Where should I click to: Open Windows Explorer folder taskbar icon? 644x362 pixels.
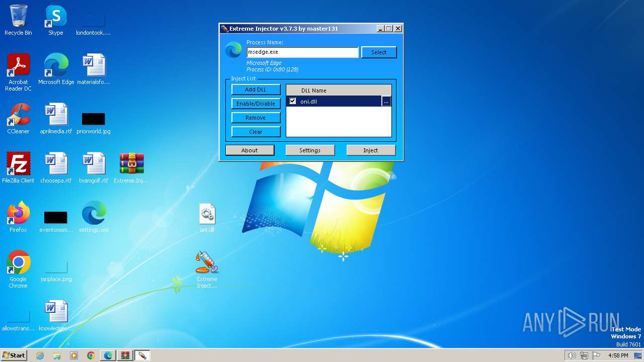(x=57, y=355)
